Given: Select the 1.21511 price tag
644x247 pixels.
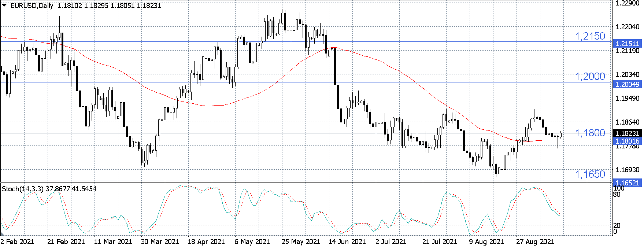Looking at the screenshot, I should coord(627,44).
